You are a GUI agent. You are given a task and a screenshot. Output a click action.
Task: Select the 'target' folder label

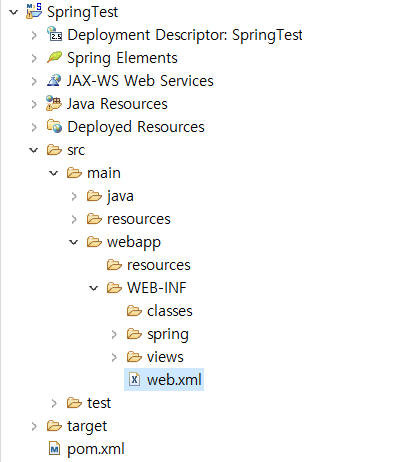pos(87,426)
